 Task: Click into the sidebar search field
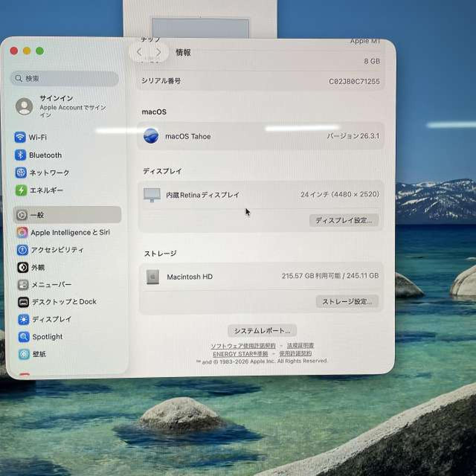(65, 78)
